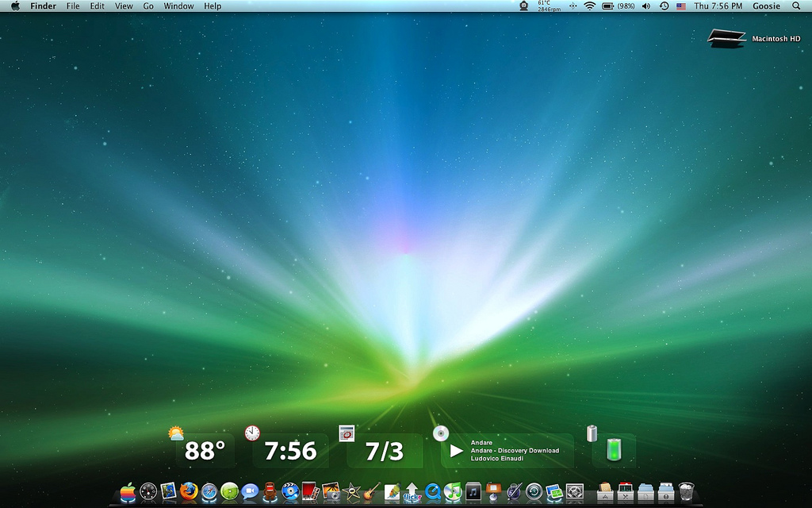Viewport: 812px width, 508px height.
Task: Click the CD disc widget icon
Action: tap(441, 433)
